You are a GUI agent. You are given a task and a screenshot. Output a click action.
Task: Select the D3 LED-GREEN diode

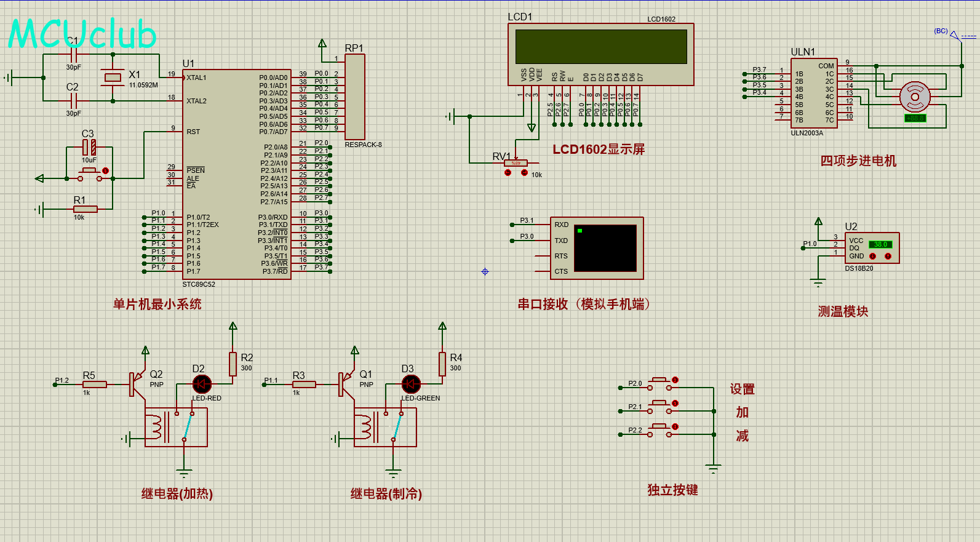point(411,384)
